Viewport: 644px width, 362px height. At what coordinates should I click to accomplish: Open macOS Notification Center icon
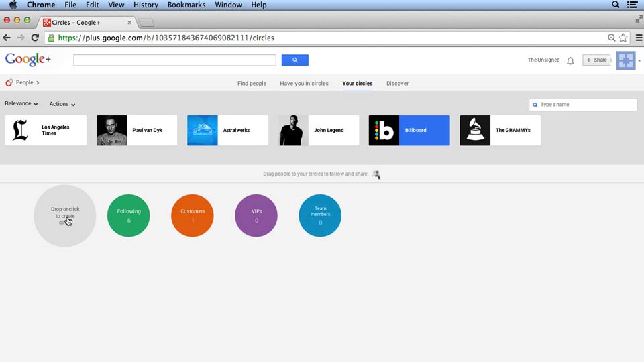pyautogui.click(x=633, y=5)
